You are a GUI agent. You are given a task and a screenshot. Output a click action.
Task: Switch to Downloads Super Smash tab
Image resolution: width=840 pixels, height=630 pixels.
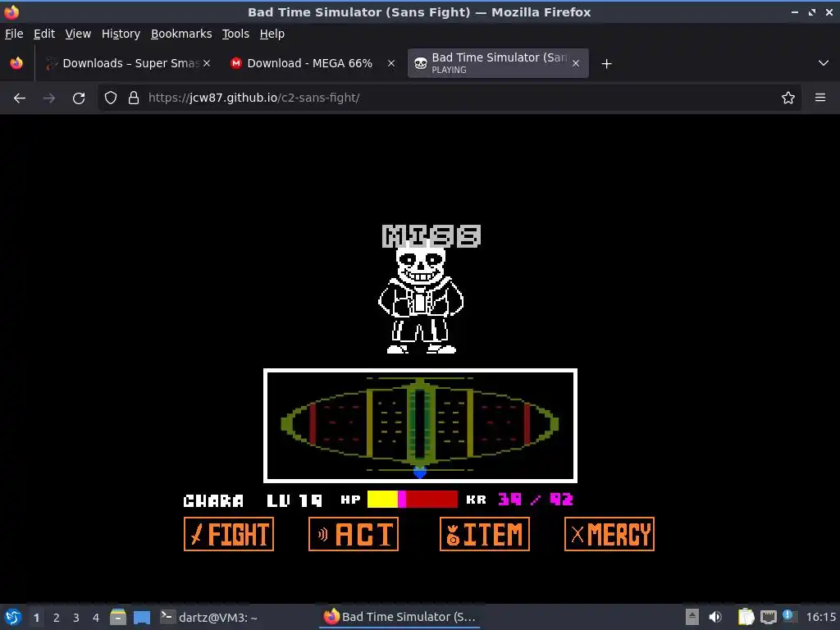click(x=129, y=63)
